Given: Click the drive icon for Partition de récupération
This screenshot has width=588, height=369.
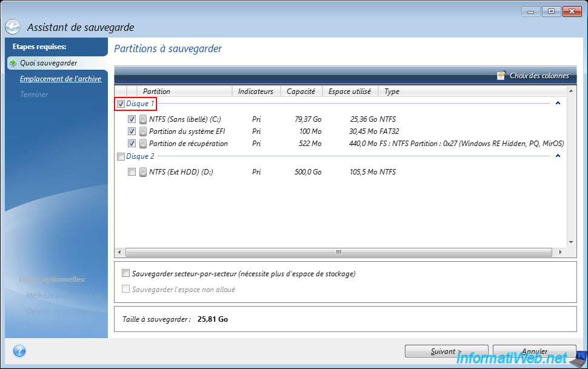Looking at the screenshot, I should pos(143,144).
